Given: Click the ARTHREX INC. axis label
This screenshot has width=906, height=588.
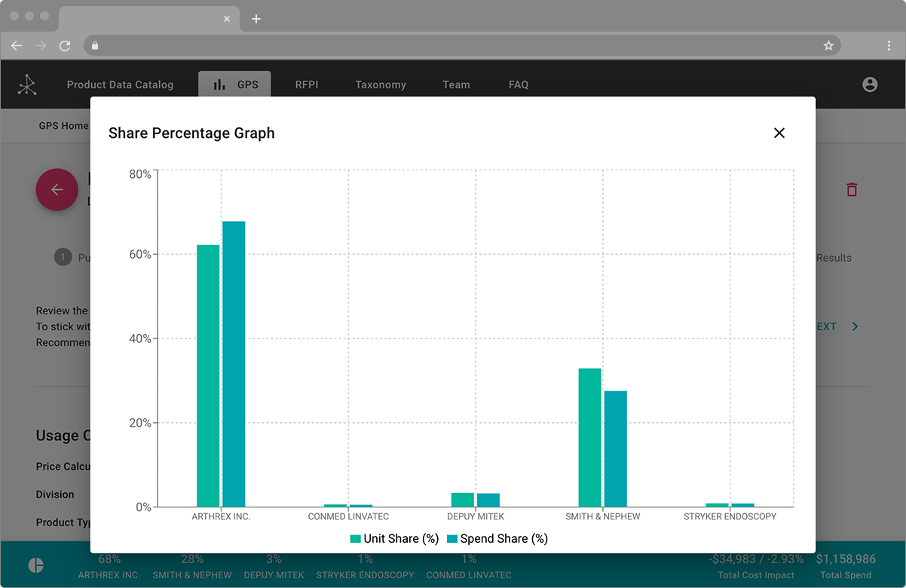Looking at the screenshot, I should 221,517.
